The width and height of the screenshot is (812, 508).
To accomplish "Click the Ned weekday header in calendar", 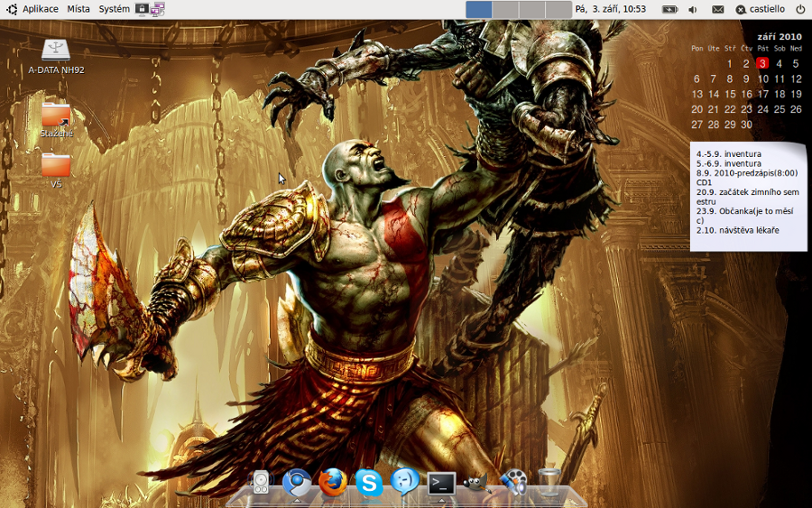I will pos(796,49).
